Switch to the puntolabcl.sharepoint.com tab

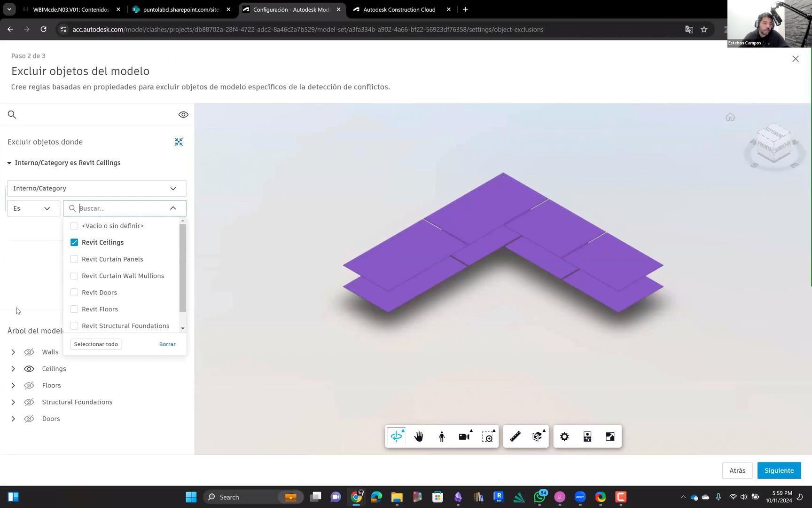point(181,9)
